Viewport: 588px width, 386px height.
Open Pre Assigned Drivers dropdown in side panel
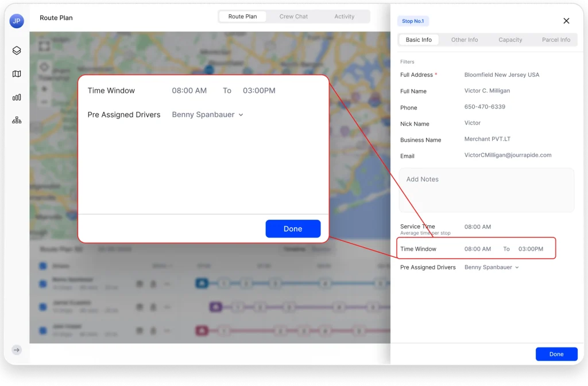492,267
